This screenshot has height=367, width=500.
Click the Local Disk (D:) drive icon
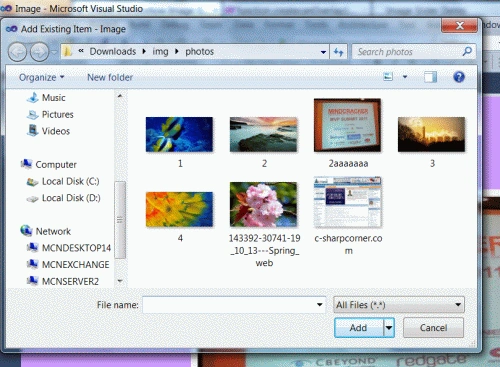(32, 199)
